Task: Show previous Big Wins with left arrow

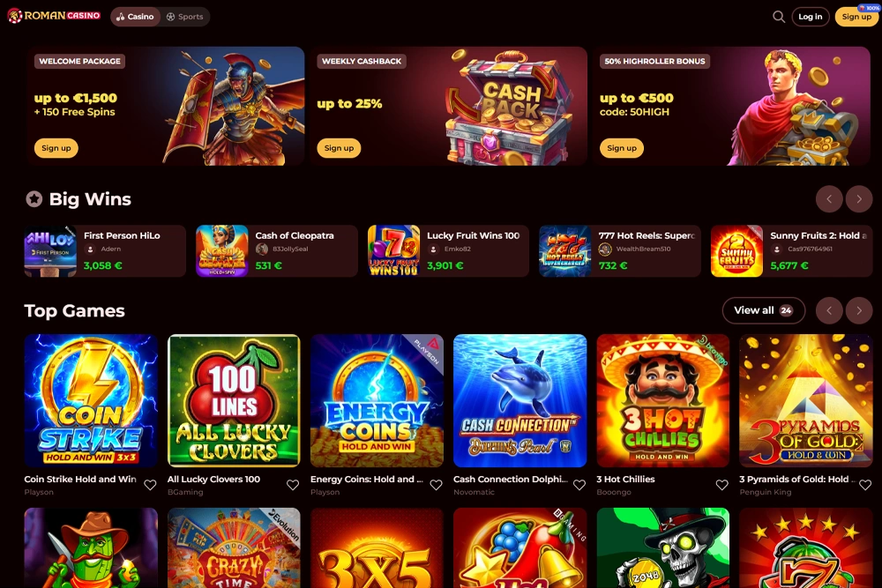Action: 829,199
